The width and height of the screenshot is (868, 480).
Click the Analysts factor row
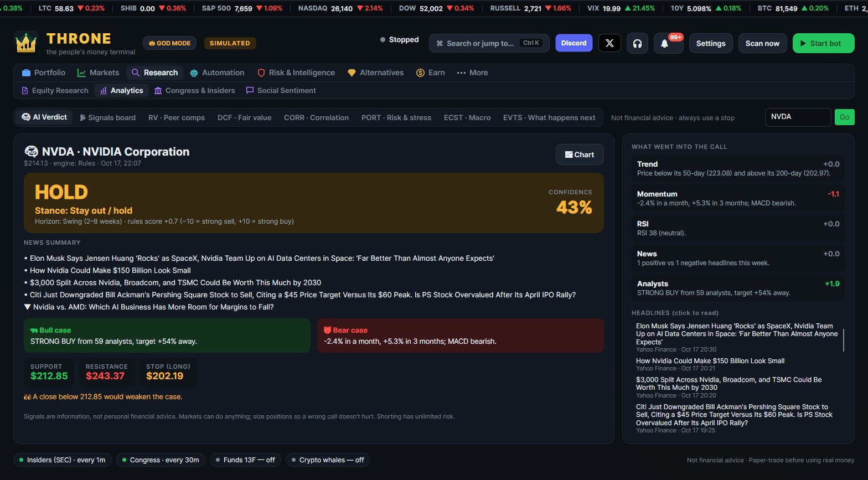pos(738,288)
